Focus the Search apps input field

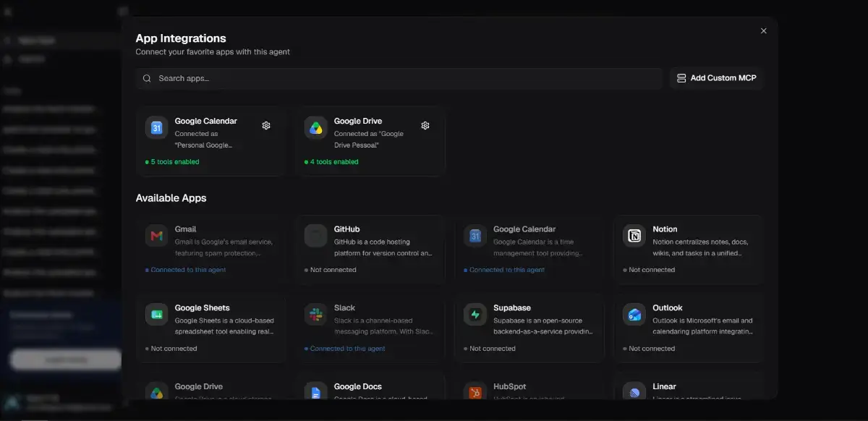click(x=399, y=78)
